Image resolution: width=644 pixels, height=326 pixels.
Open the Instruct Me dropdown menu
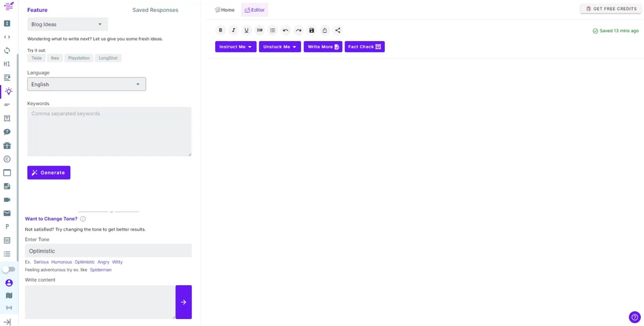(235, 47)
